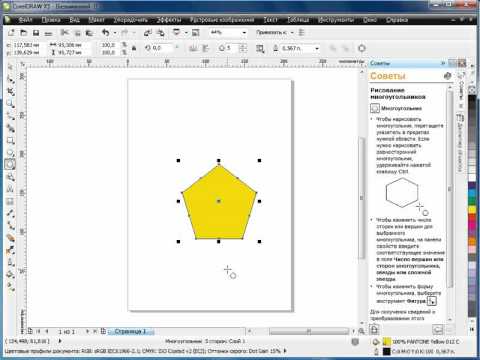Select the Eyedropper tool in the toolbox

point(10,250)
